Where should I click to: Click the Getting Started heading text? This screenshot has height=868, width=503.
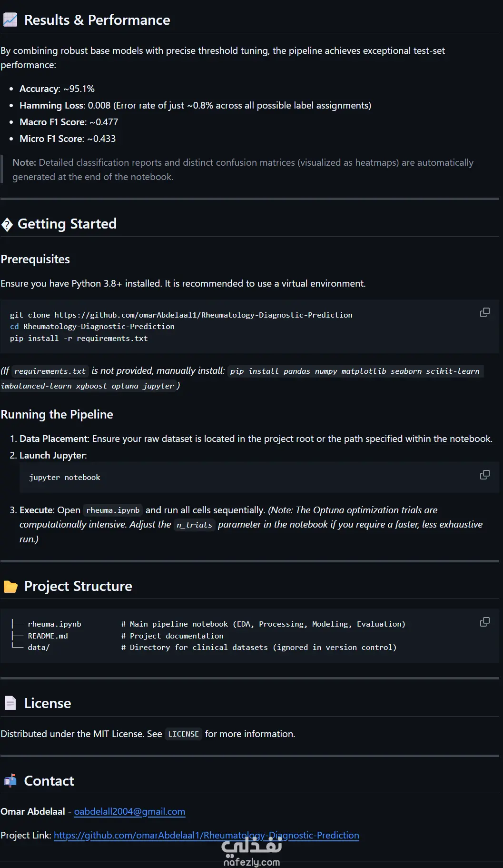(x=67, y=224)
